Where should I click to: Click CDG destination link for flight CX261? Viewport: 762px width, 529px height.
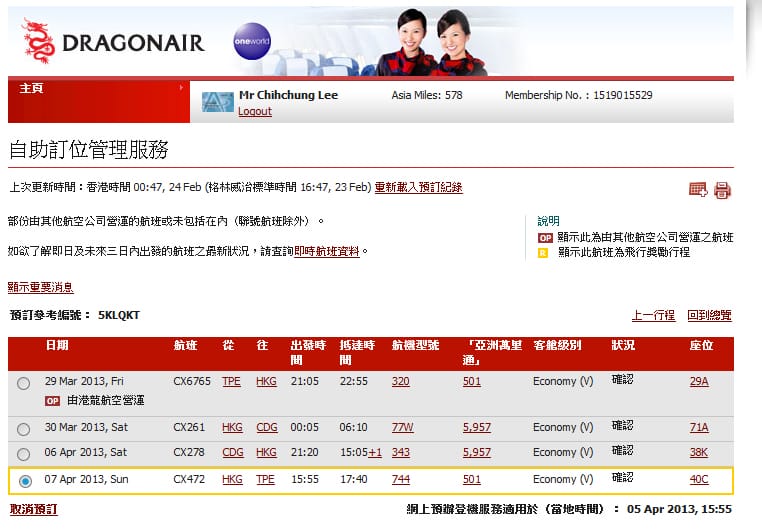point(267,427)
